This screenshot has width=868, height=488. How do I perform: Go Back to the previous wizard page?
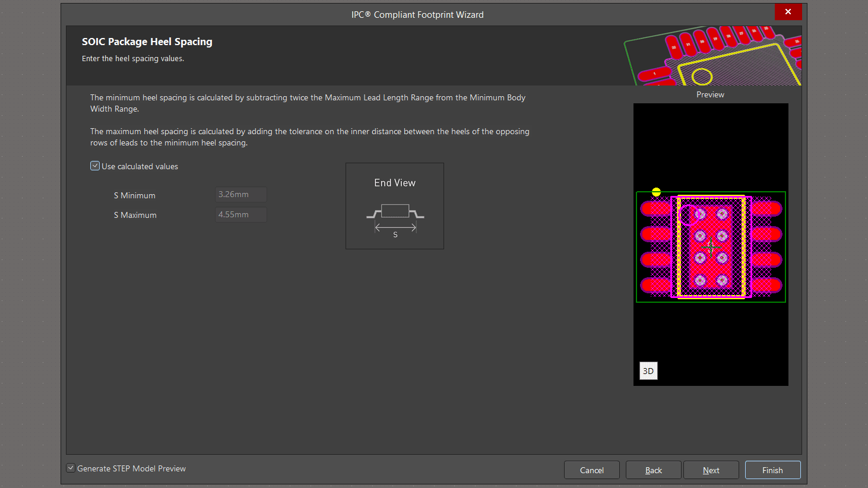click(x=653, y=470)
